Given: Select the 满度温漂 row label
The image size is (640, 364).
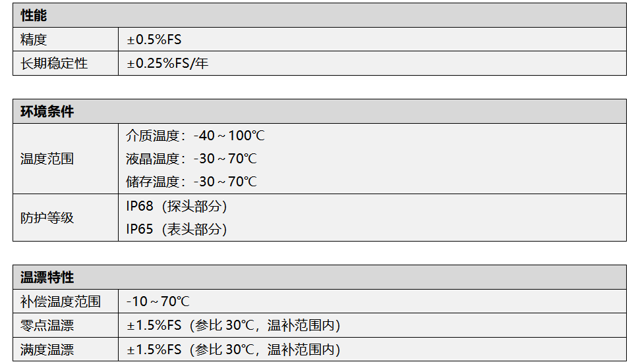Looking at the screenshot, I should tap(47, 350).
